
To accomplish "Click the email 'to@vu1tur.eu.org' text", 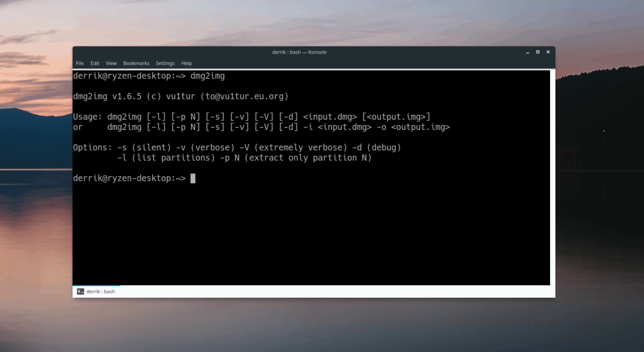I will click(245, 97).
